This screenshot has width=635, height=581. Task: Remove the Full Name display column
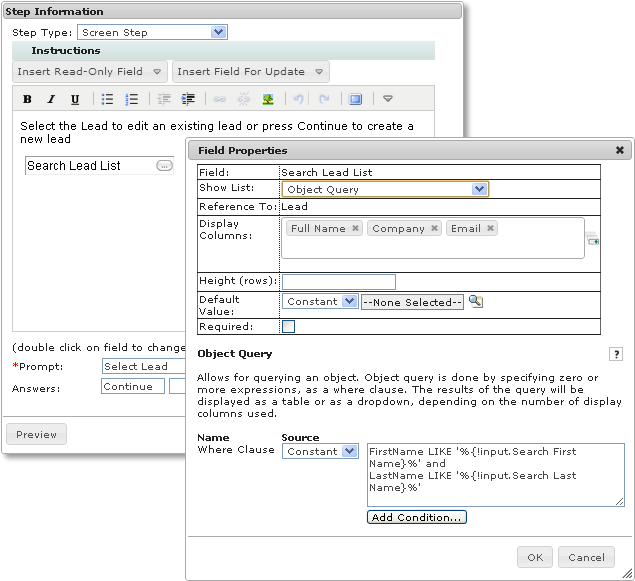coord(355,228)
